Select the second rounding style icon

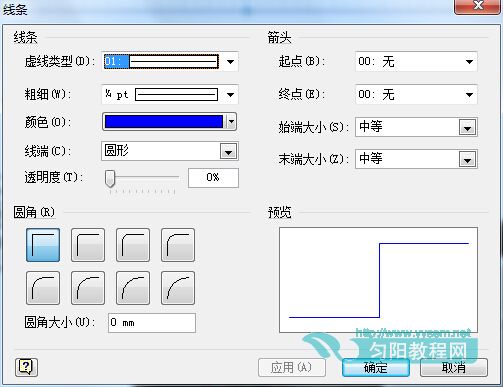coord(88,245)
